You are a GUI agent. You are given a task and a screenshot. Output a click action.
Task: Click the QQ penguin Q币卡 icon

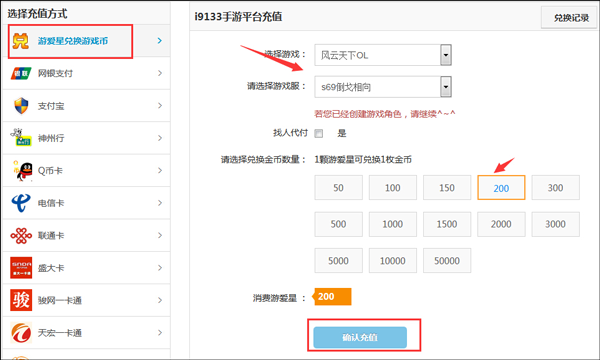[22, 171]
